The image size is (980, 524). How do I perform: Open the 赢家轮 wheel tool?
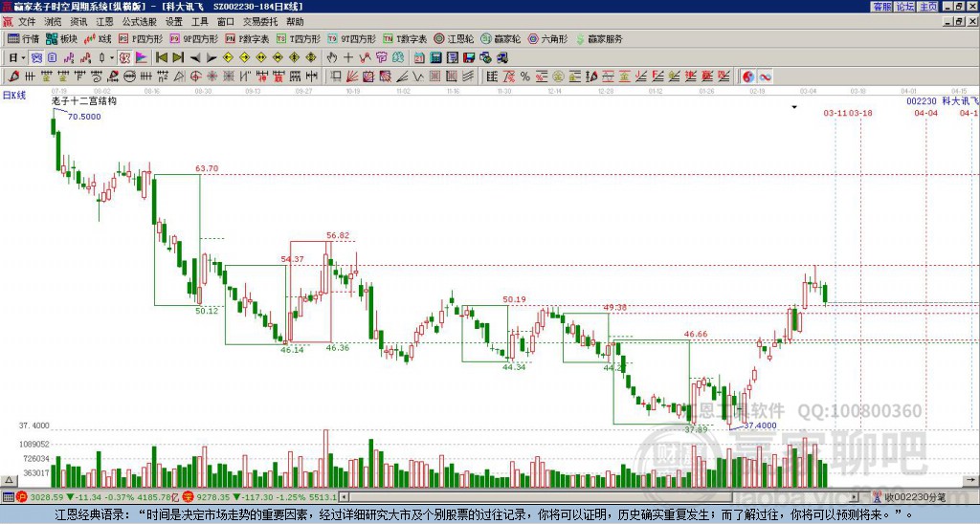(501, 38)
